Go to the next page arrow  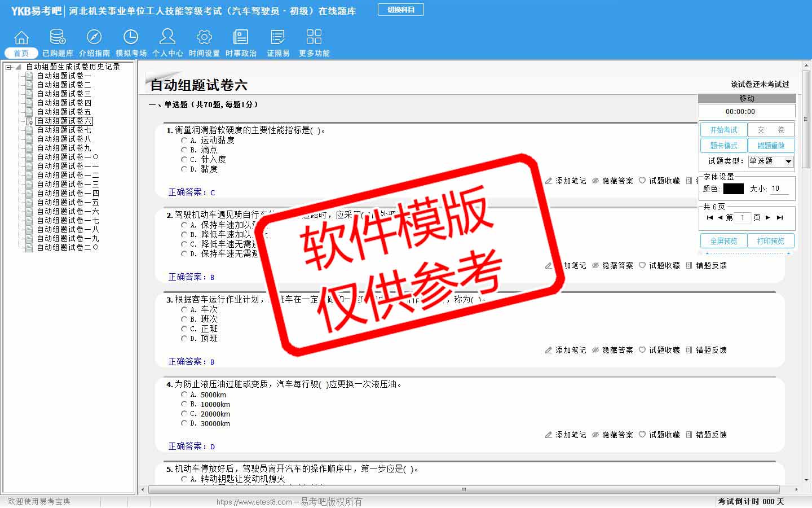(x=768, y=217)
